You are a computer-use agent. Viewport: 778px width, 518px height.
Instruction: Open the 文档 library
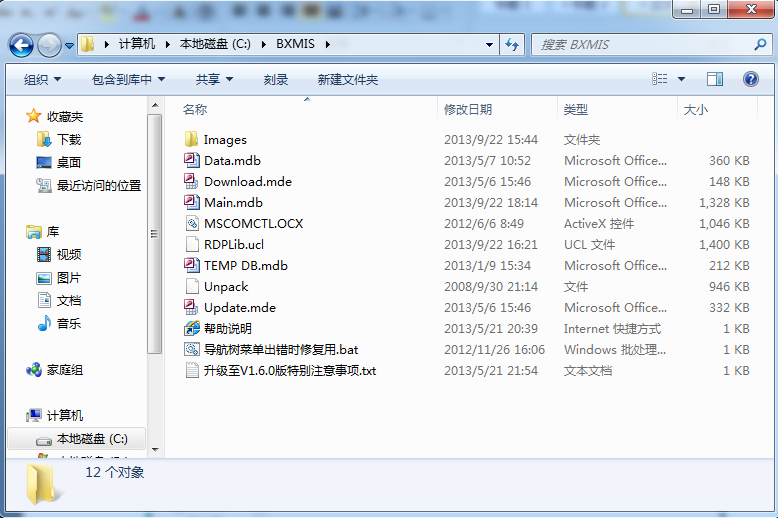coord(59,301)
